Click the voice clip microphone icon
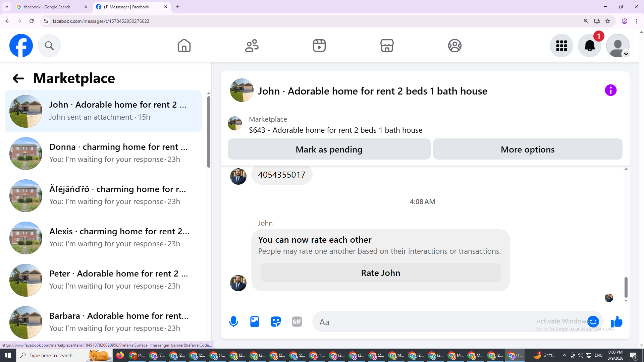Screen dimensions: 644x362 [x=233, y=322]
